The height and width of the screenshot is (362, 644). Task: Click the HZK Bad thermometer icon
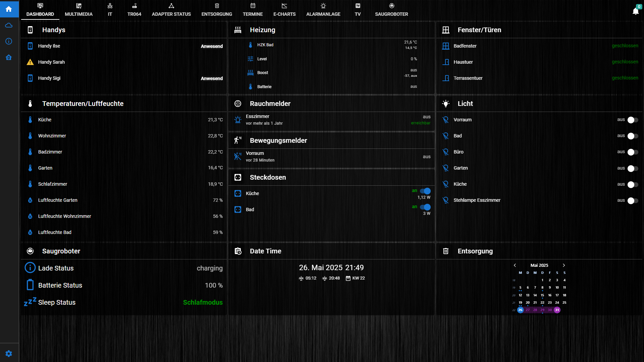point(251,45)
